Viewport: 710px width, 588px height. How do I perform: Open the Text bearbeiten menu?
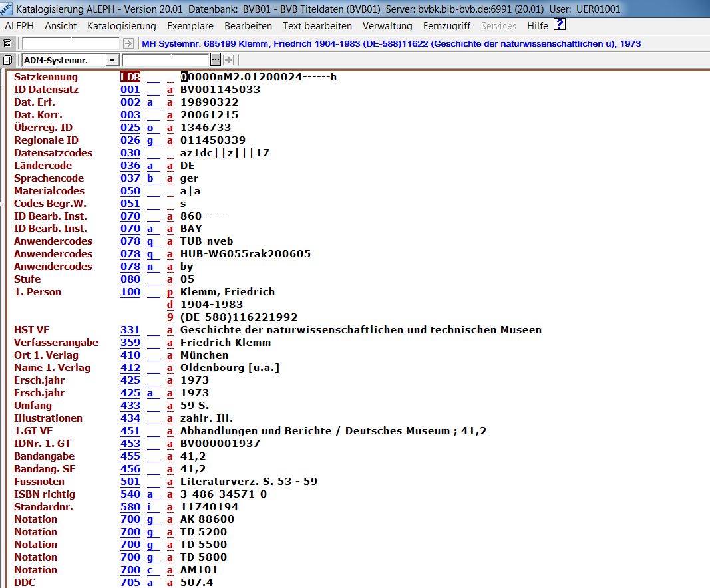[x=317, y=26]
